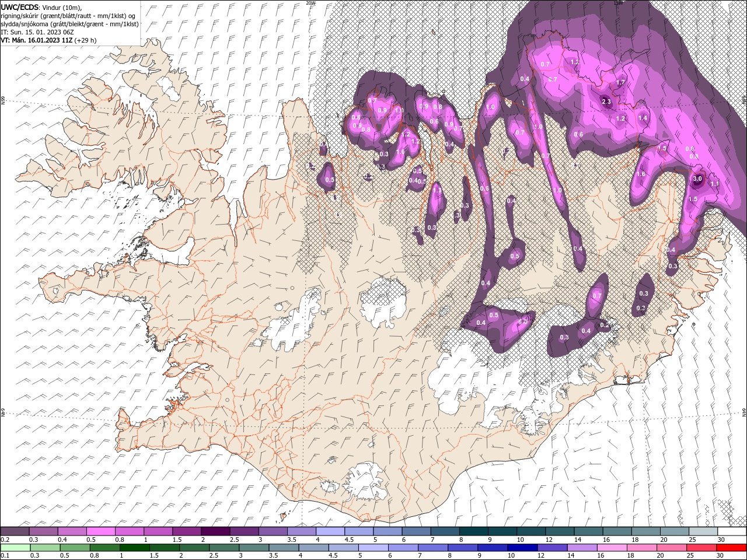Click the slydda/snjókoma legend description line
The height and width of the screenshot is (560, 747).
point(69,24)
